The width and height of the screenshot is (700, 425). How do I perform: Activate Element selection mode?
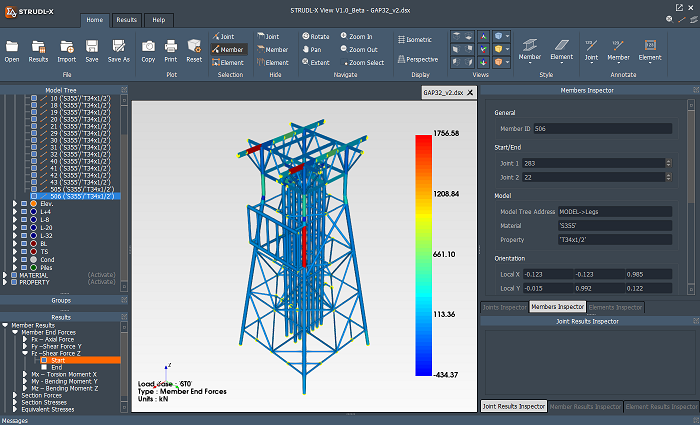click(x=228, y=62)
